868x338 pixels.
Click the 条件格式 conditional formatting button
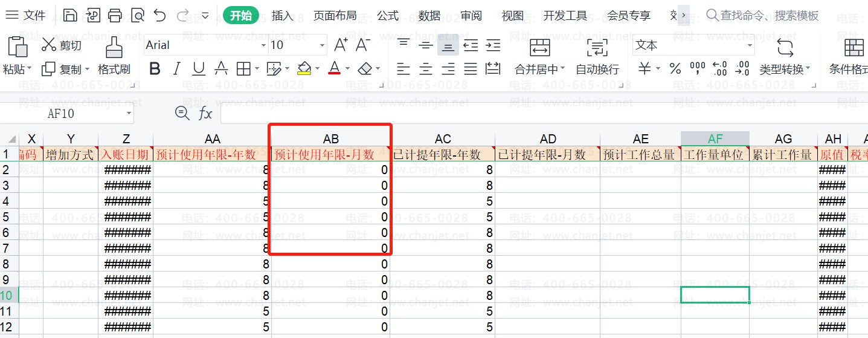tap(848, 57)
